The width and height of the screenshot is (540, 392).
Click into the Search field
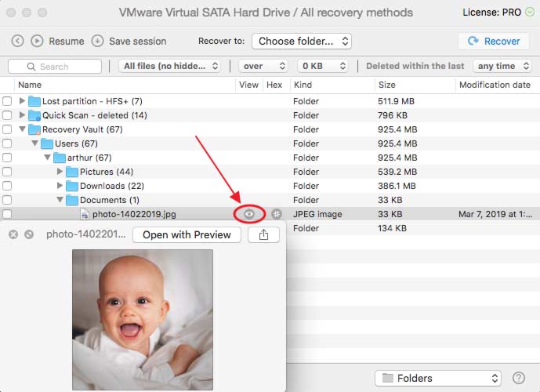click(x=55, y=66)
